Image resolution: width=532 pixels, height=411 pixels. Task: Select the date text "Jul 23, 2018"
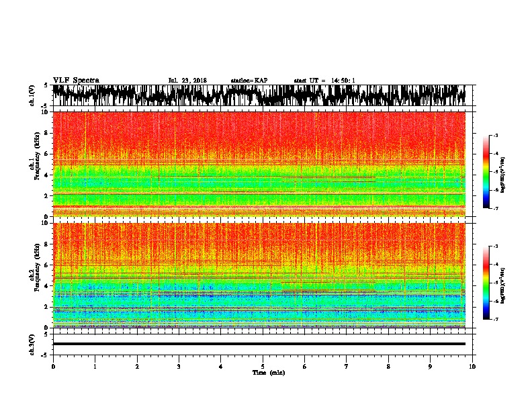187,81
